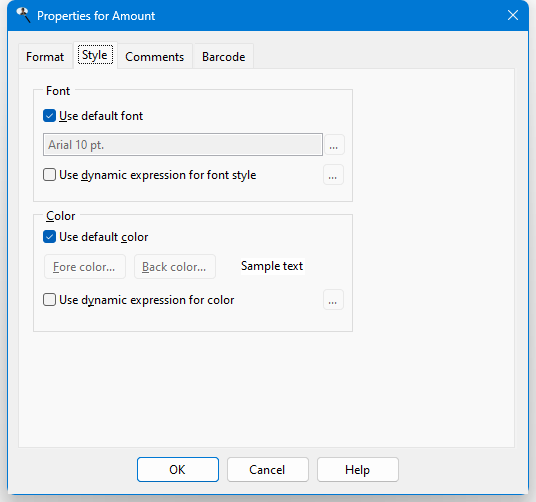Image resolution: width=536 pixels, height=502 pixels.
Task: Click the Arial 10 pt. font field
Action: coord(183,145)
